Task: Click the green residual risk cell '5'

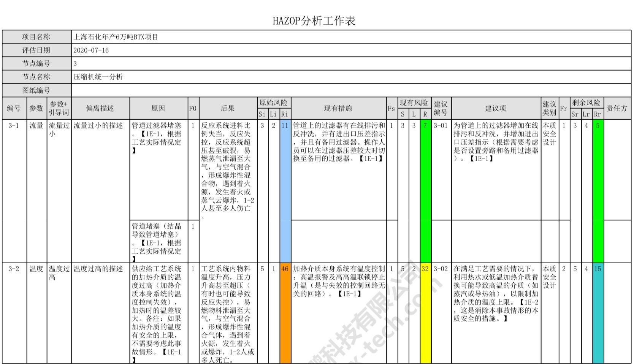Action: click(x=598, y=191)
